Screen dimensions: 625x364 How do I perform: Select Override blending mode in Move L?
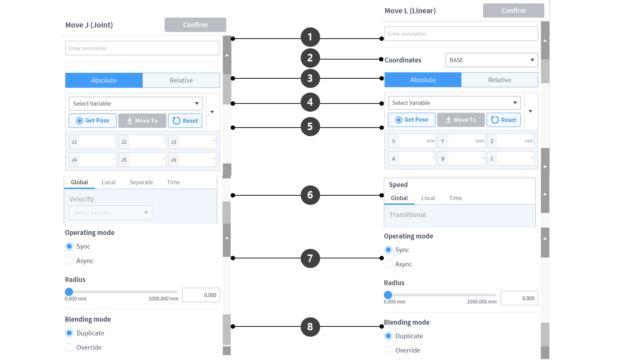pyautogui.click(x=389, y=350)
